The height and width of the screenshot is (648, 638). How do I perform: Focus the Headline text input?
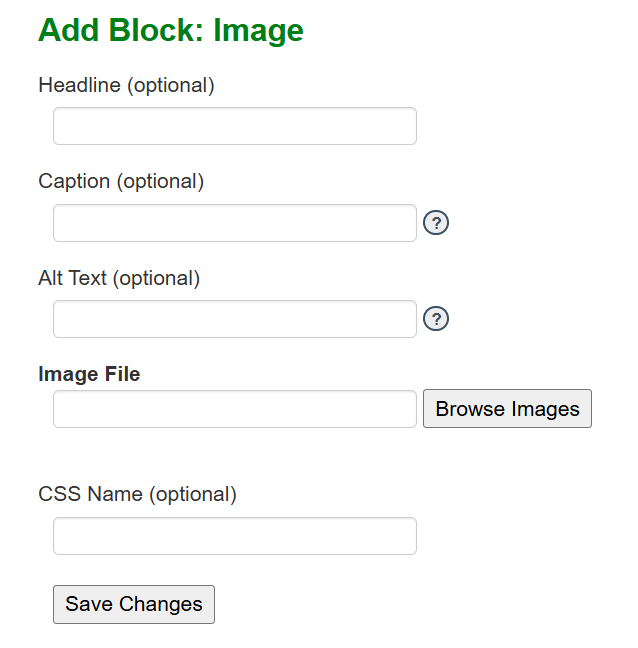pyautogui.click(x=234, y=126)
